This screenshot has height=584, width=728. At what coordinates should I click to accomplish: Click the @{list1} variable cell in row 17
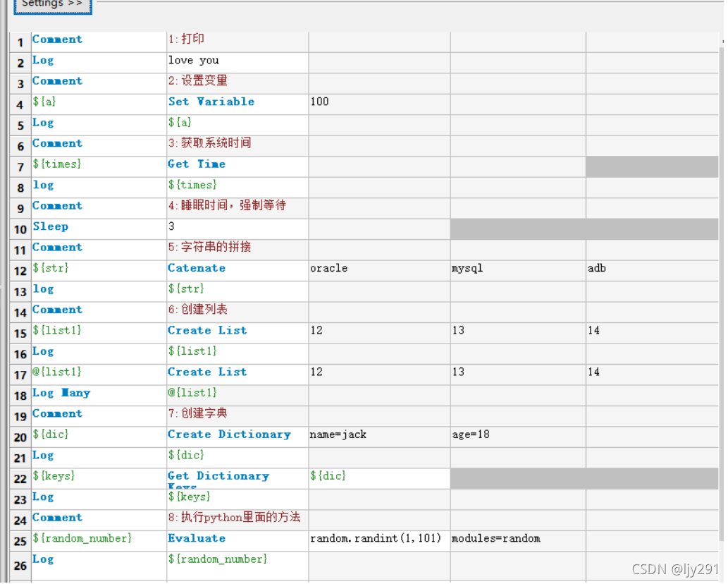[x=99, y=375]
